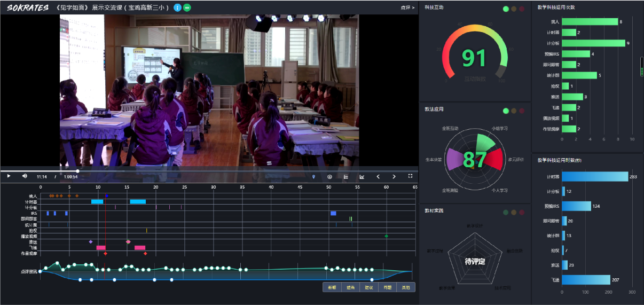This screenshot has width=644, height=305.
Task: Go to the next item with the right chevron
Action: pyautogui.click(x=394, y=176)
